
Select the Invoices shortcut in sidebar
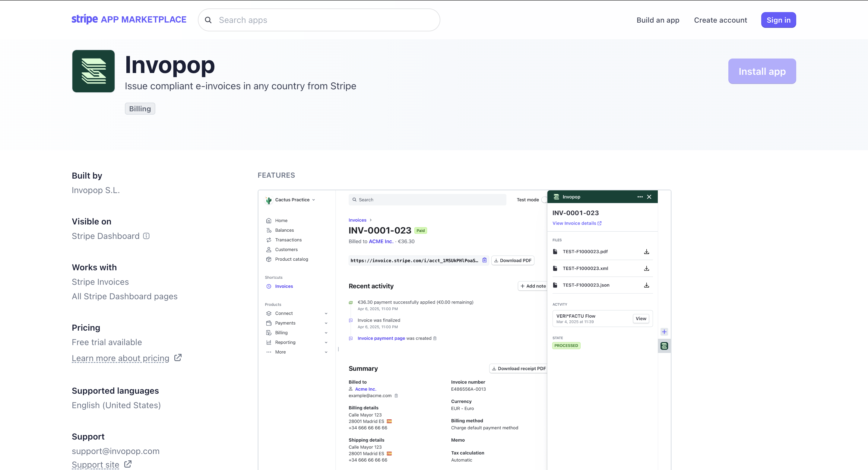coord(284,286)
